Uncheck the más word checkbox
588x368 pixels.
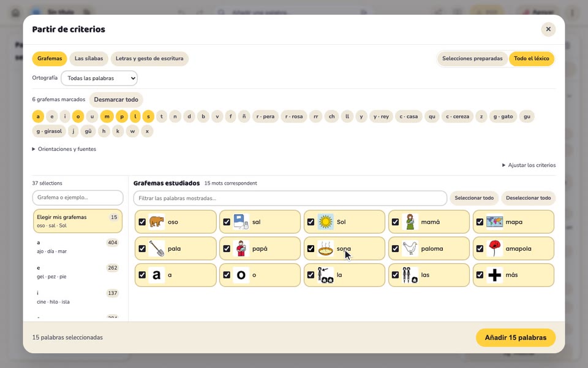480,275
